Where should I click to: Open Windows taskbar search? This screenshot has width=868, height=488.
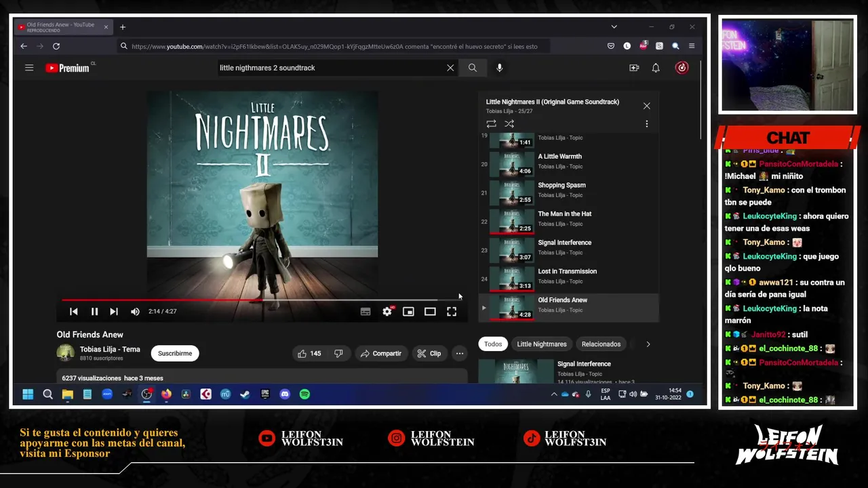tap(47, 394)
